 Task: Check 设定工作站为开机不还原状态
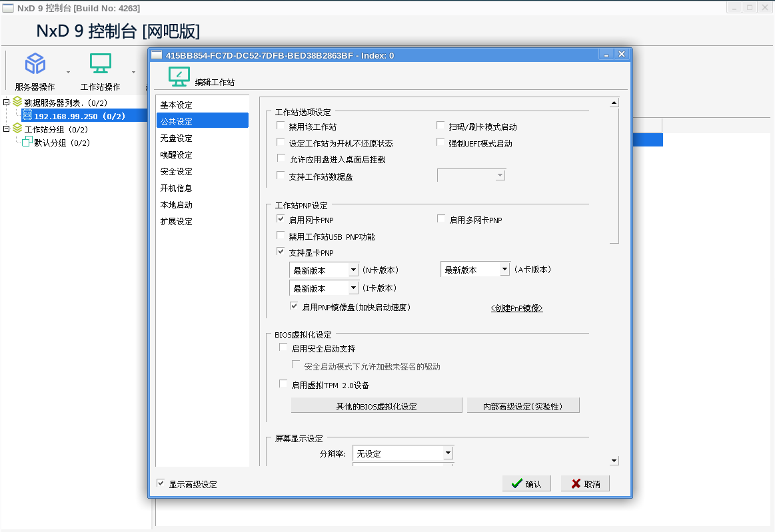(281, 142)
